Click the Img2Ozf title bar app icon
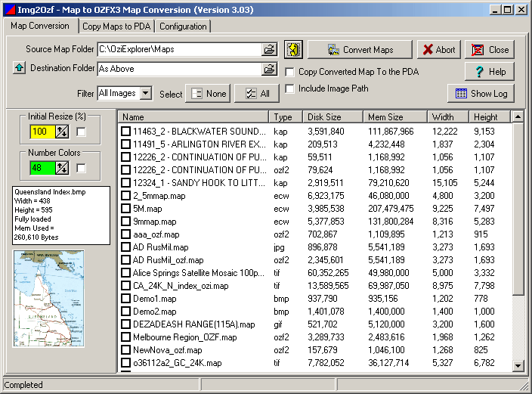Screen dimensions: 532x394 (x=10, y=10)
